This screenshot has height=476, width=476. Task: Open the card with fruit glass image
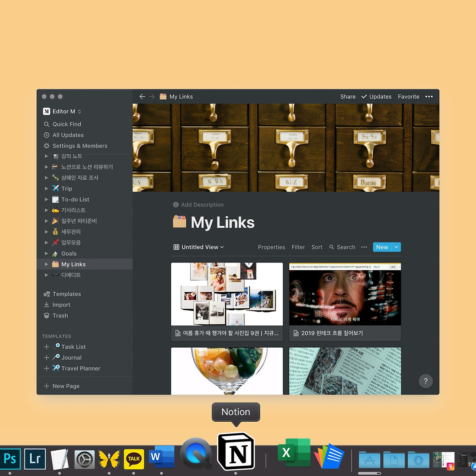click(x=227, y=371)
